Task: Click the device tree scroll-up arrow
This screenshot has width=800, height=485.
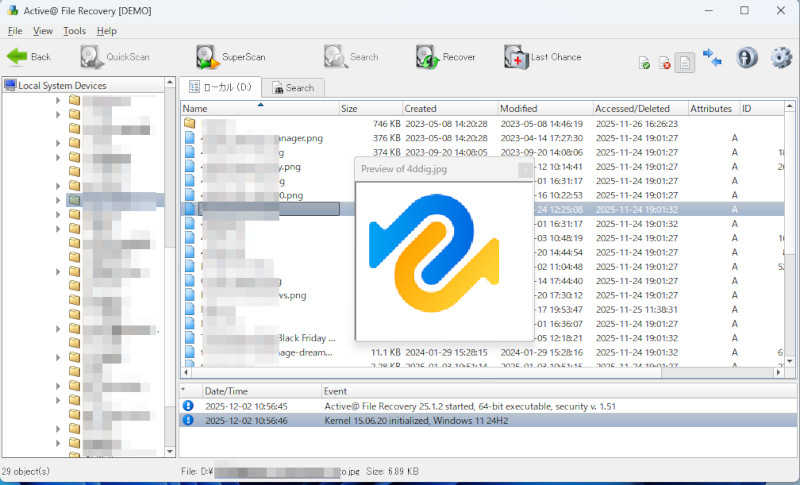Action: tap(170, 83)
